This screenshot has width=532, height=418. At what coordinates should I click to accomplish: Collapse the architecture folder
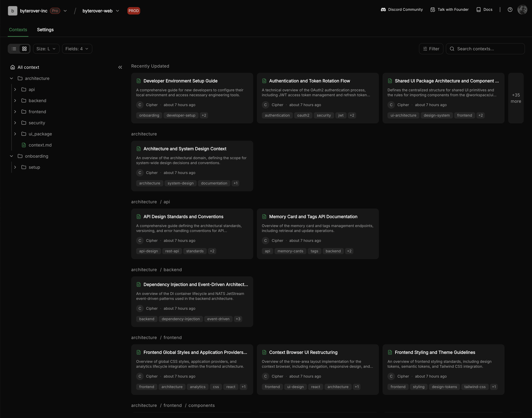11,78
